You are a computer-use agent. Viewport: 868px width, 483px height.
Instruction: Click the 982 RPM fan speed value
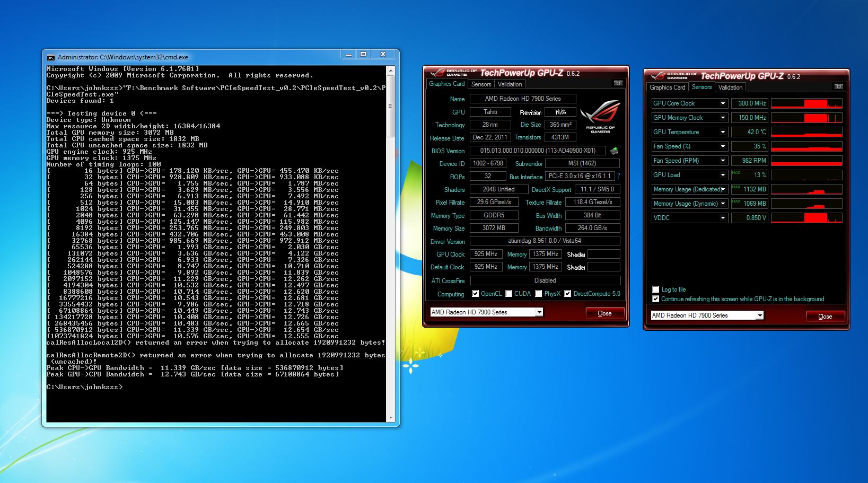tap(749, 161)
